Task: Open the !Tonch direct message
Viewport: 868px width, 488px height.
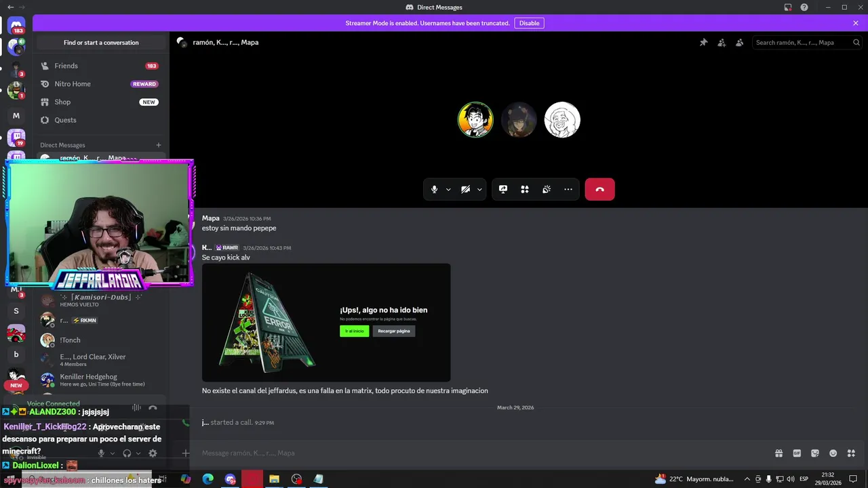Action: [x=100, y=340]
